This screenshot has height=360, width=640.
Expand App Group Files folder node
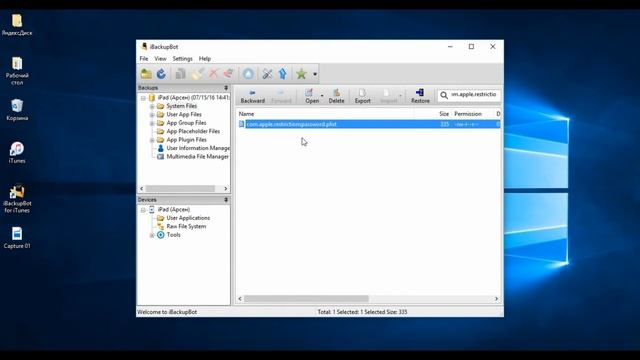(x=152, y=123)
